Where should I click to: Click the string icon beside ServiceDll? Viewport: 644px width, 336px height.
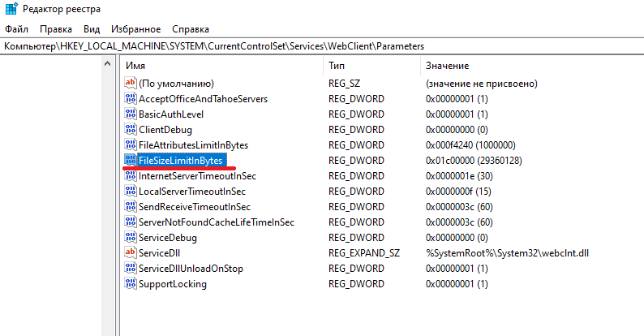[130, 253]
